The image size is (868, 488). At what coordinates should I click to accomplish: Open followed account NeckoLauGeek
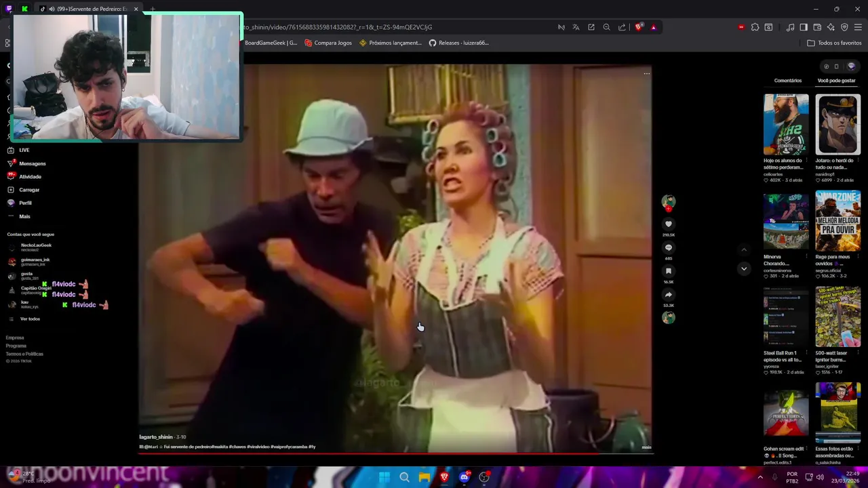(30, 247)
